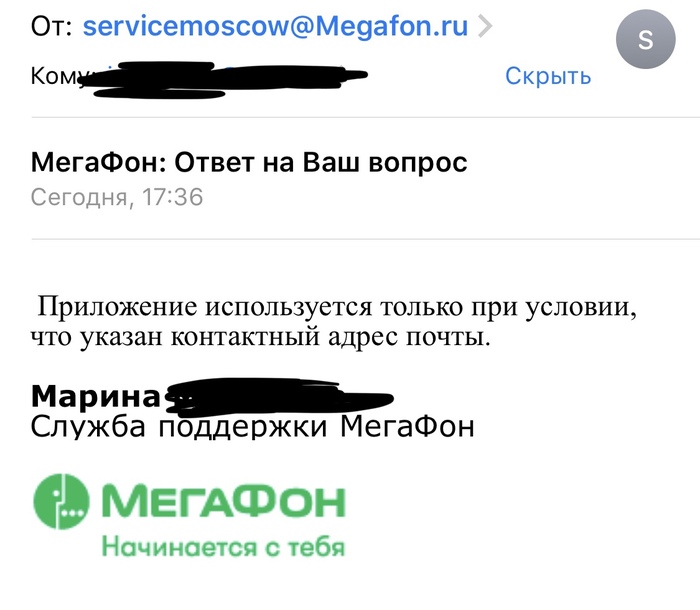Open the servicemoscow@Megafon.ru sender address
Image resolution: width=700 pixels, height=610 pixels.
click(x=277, y=26)
